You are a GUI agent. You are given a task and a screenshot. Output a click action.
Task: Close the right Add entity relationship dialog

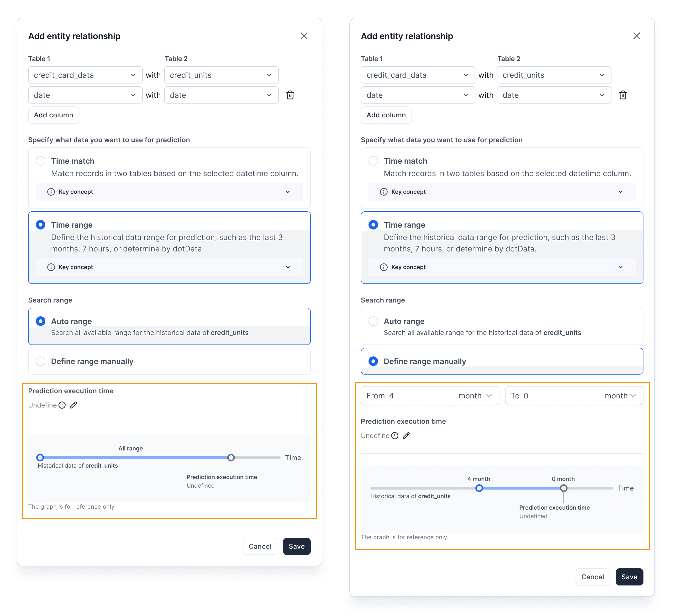(636, 36)
